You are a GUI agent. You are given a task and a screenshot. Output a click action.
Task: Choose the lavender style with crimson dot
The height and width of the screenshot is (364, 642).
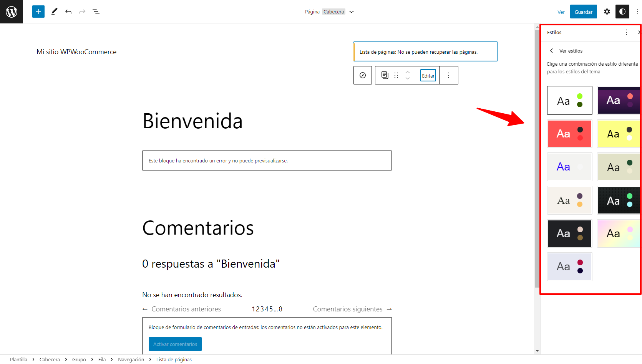570,266
